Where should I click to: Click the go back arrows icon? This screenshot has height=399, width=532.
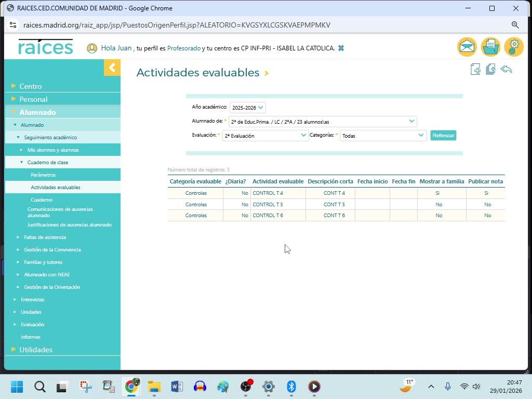[506, 69]
